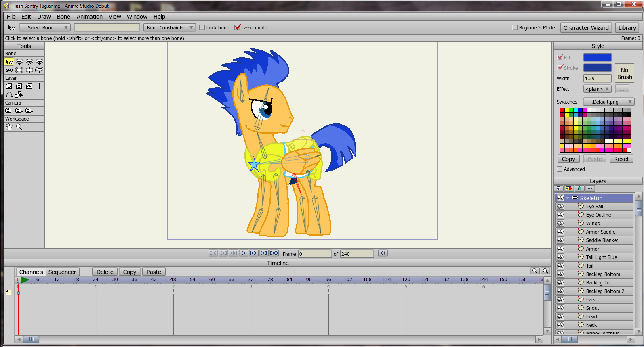Start playback with the play button
Viewport: 644px width, 347px height.
click(244, 253)
